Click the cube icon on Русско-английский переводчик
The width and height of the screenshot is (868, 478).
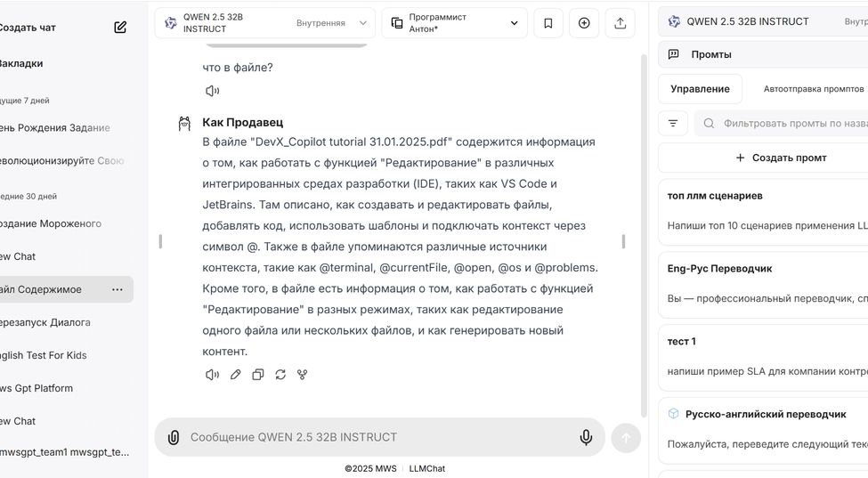click(x=673, y=413)
